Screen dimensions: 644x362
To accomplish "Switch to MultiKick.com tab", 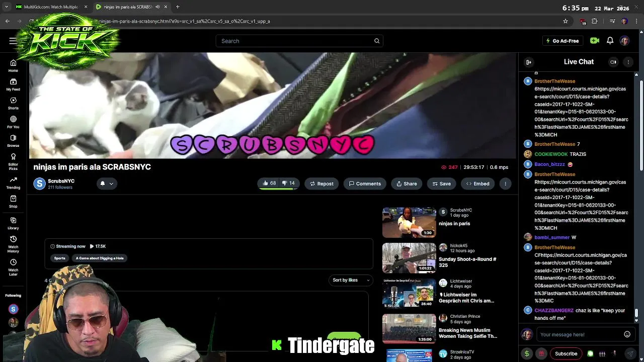I will tap(51, 7).
